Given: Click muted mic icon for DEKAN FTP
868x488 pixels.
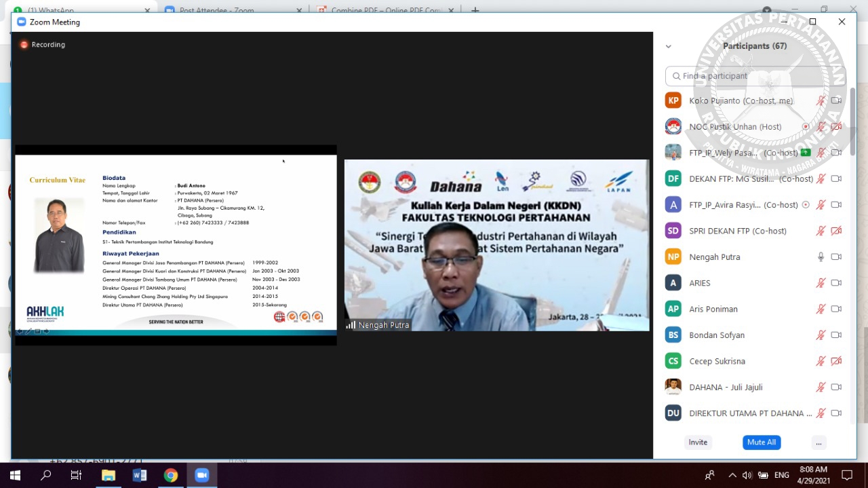Looking at the screenshot, I should click(x=821, y=179).
